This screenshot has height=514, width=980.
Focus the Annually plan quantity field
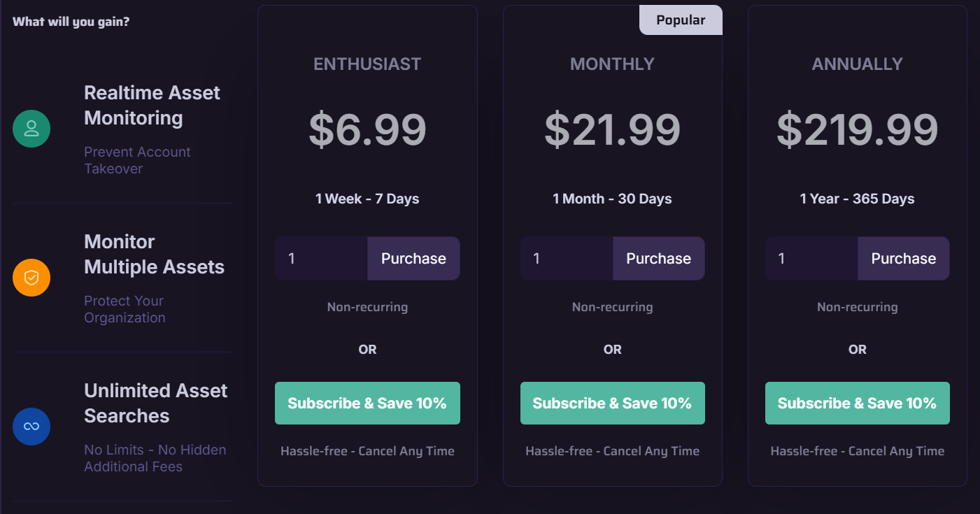(x=811, y=259)
